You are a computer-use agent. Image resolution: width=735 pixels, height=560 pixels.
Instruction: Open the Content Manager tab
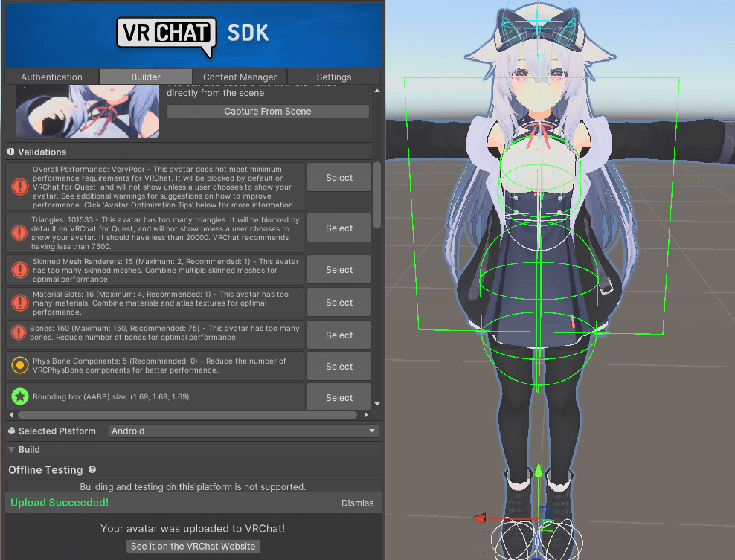pyautogui.click(x=240, y=77)
